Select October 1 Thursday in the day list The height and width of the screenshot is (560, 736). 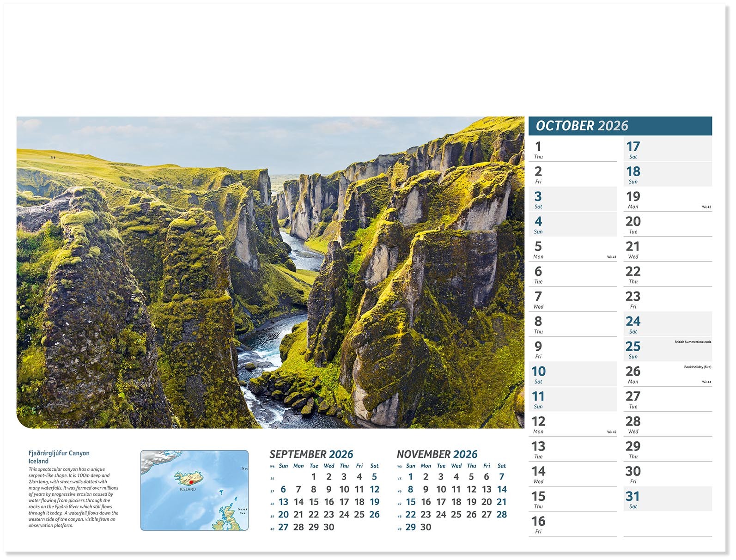click(x=572, y=150)
